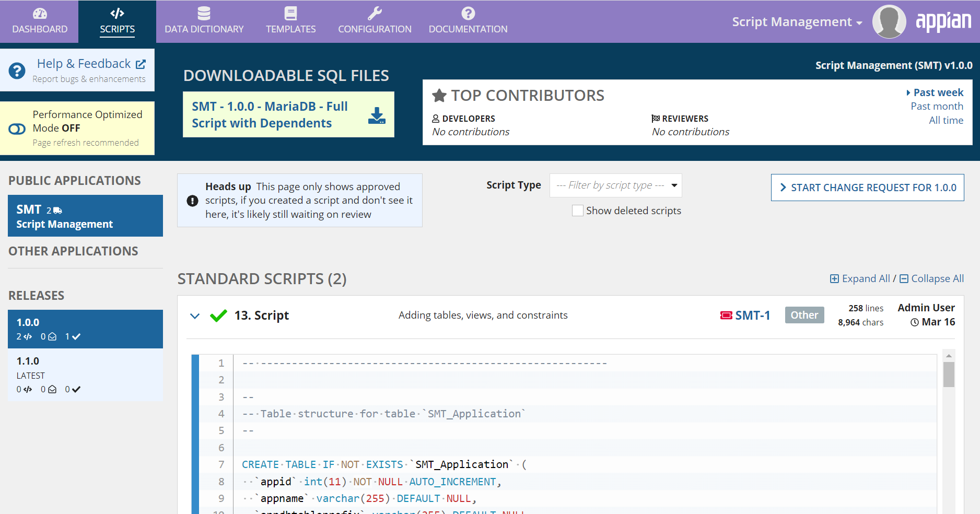Open the Data Dictionary database icon
Image resolution: width=980 pixels, height=514 pixels.
pos(204,14)
